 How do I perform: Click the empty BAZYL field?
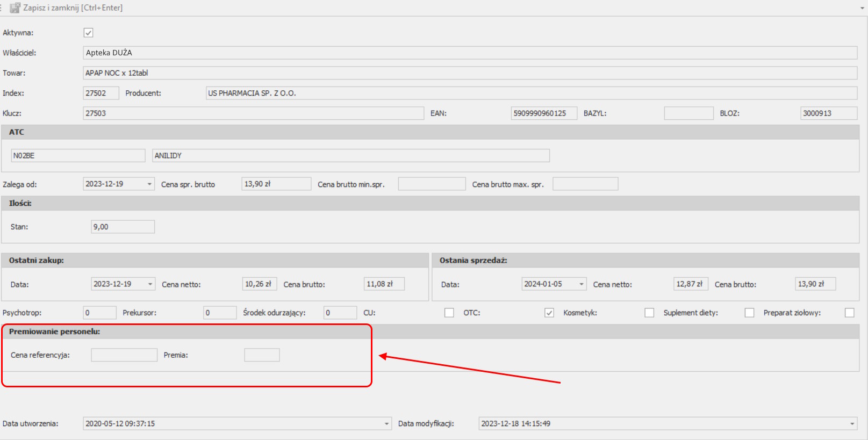tap(688, 113)
